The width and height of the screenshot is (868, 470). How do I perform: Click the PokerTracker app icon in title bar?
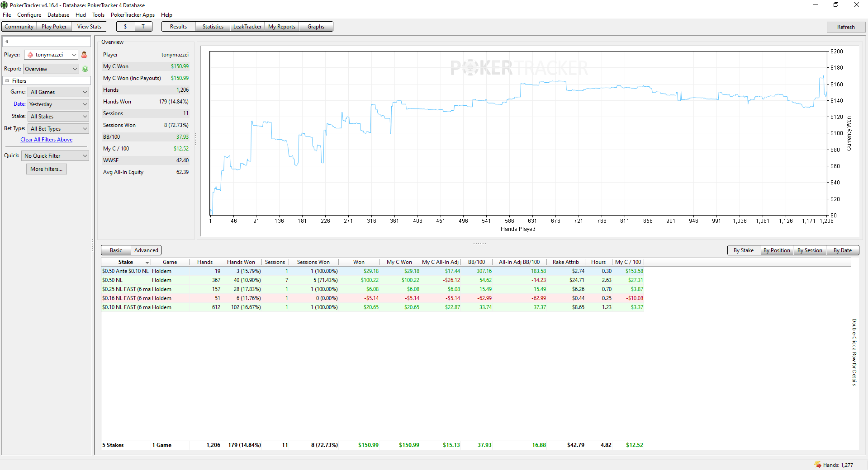click(4, 5)
